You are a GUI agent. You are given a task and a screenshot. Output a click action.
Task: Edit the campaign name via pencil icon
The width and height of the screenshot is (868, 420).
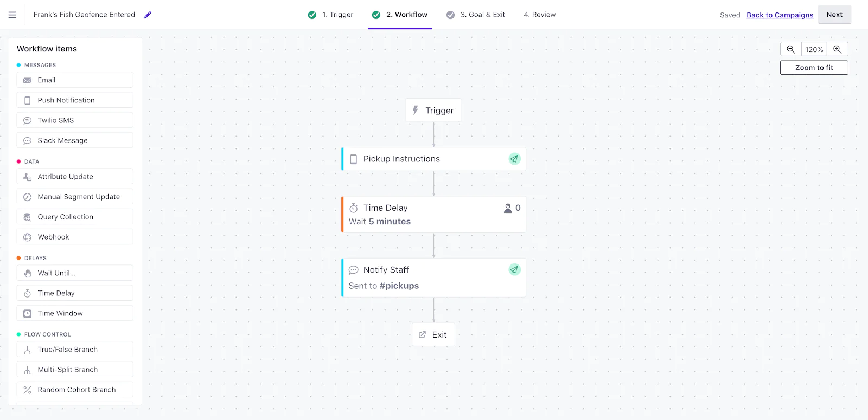147,15
